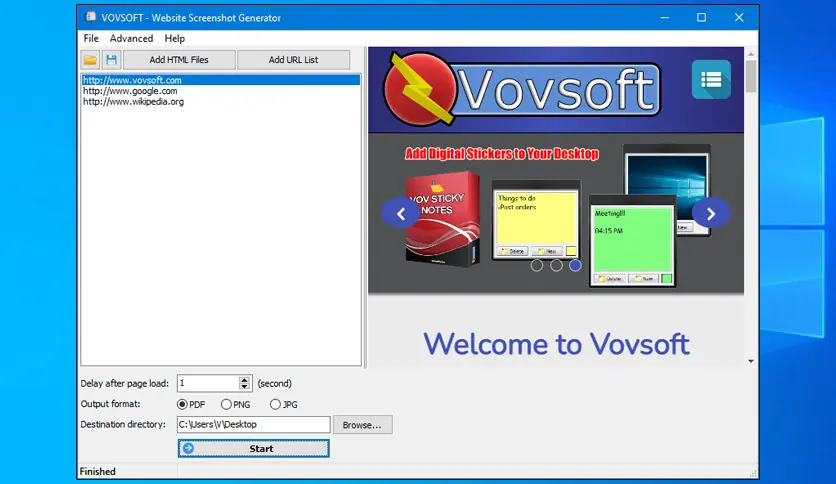
Task: Select the second carousel indicator dot
Action: (x=556, y=265)
